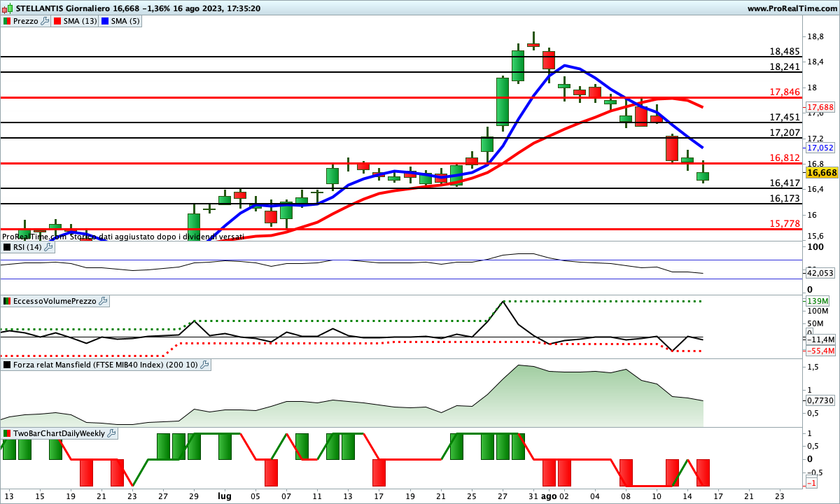
Task: Click the ProRealTime.com dividend adjustment note
Action: tap(123, 237)
